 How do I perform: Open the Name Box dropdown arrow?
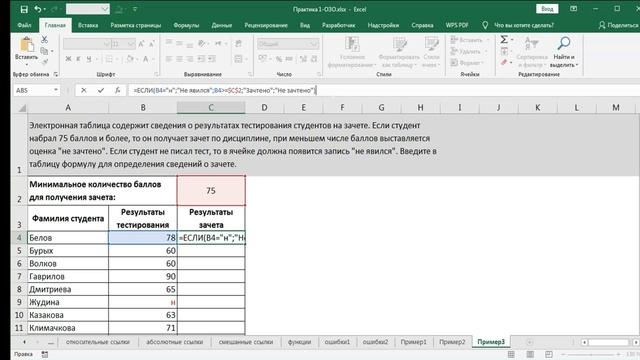[x=56, y=90]
